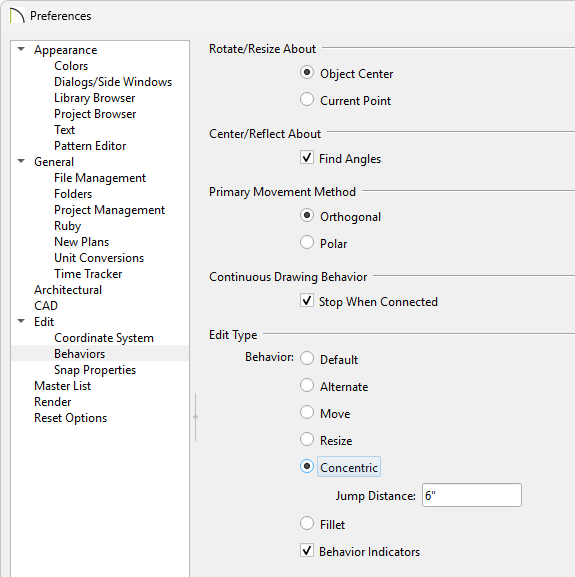Toggle Stop When Connected checkbox
The height and width of the screenshot is (577, 575).
click(x=307, y=301)
